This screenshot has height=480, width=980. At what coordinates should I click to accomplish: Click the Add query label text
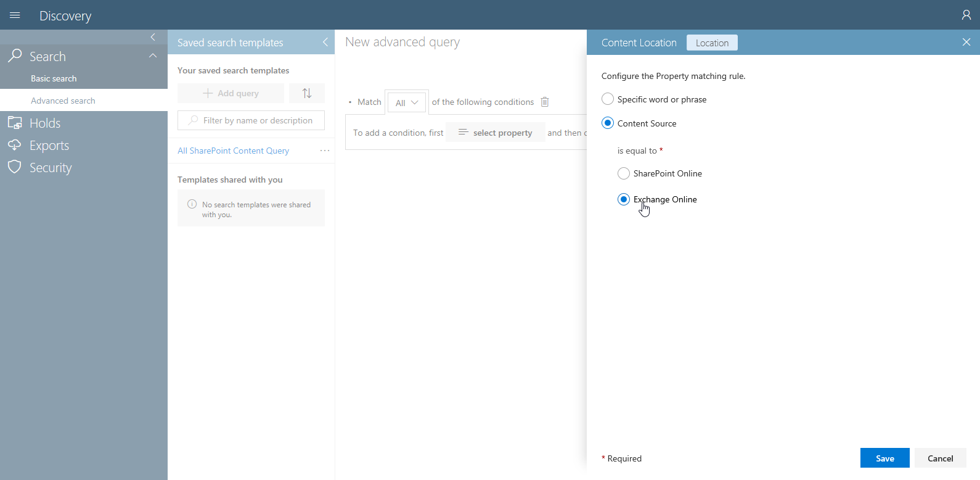(x=238, y=93)
